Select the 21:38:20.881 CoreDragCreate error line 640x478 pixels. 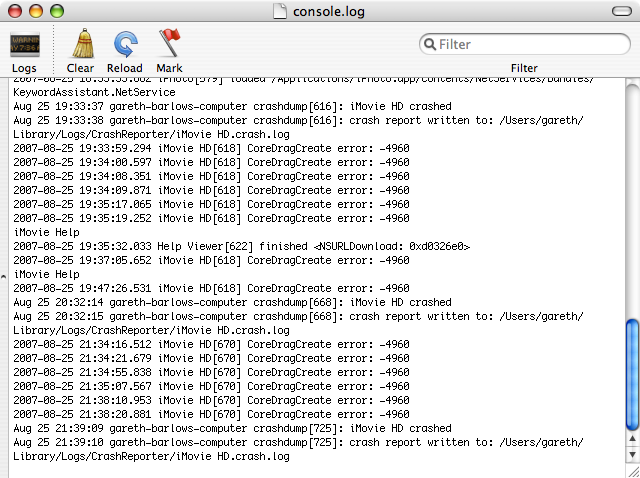(211, 414)
